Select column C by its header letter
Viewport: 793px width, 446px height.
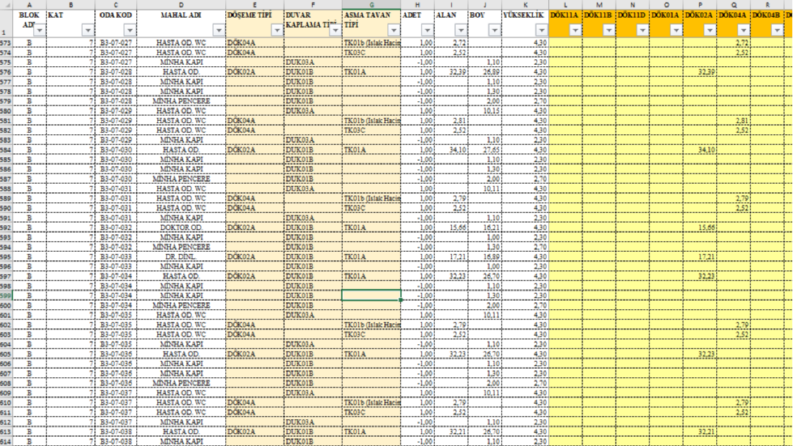116,5
